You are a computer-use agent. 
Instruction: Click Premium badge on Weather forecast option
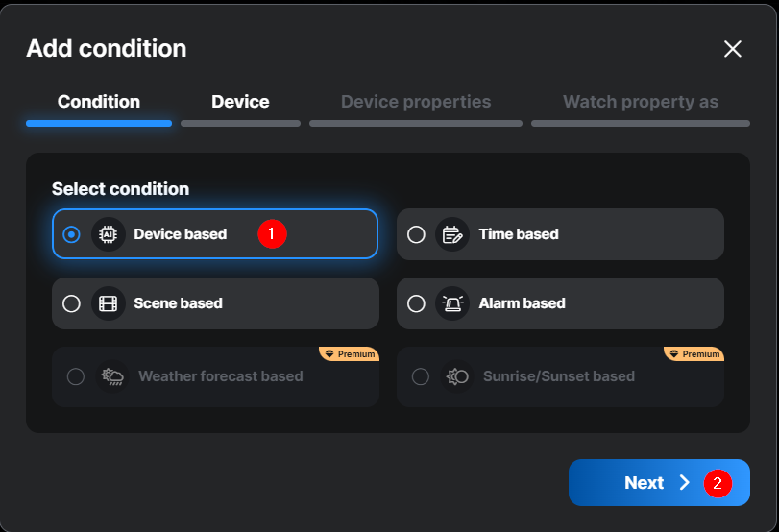pyautogui.click(x=351, y=354)
